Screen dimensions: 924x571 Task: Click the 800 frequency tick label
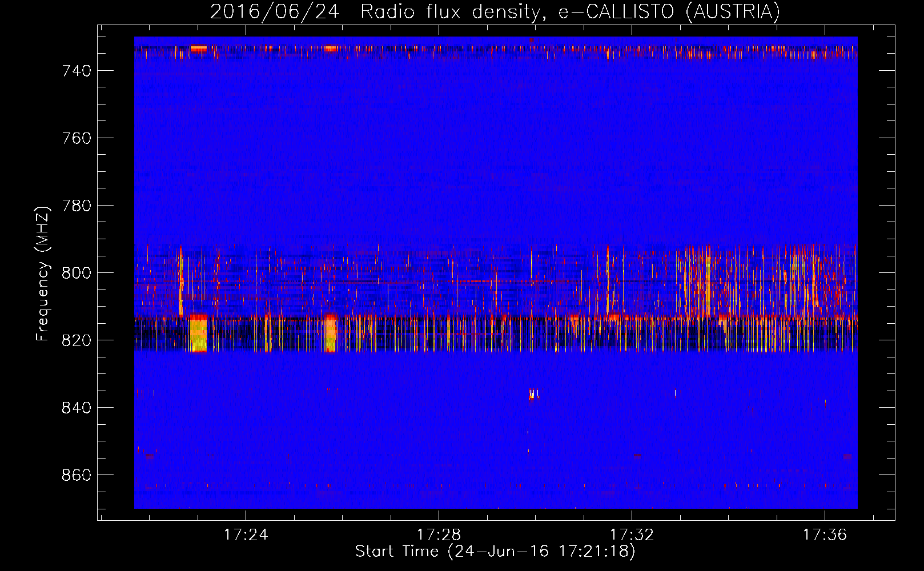tap(77, 273)
